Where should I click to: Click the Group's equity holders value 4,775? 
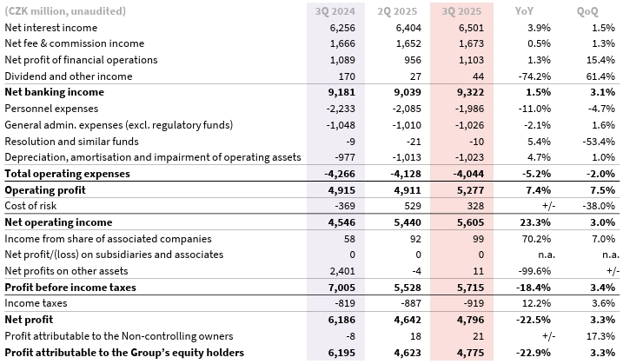471,352
